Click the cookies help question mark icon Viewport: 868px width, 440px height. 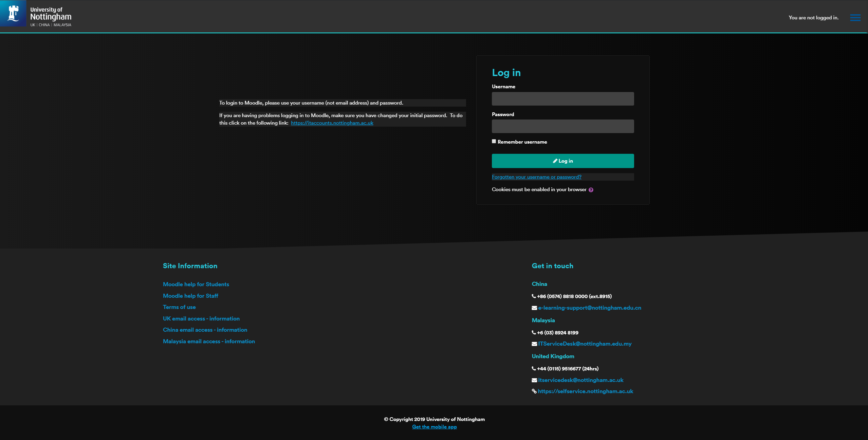tap(591, 190)
